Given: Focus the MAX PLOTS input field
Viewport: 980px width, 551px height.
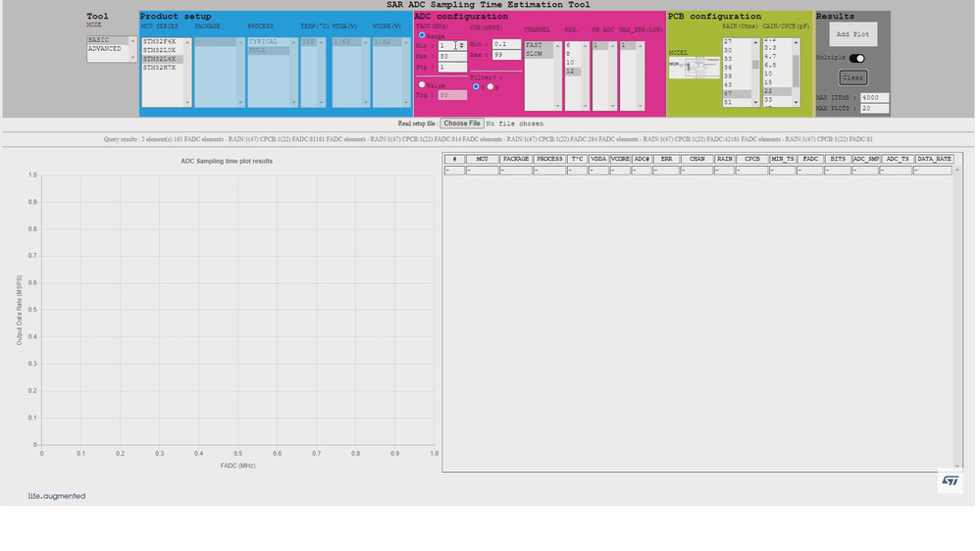Looking at the screenshot, I should [x=874, y=109].
